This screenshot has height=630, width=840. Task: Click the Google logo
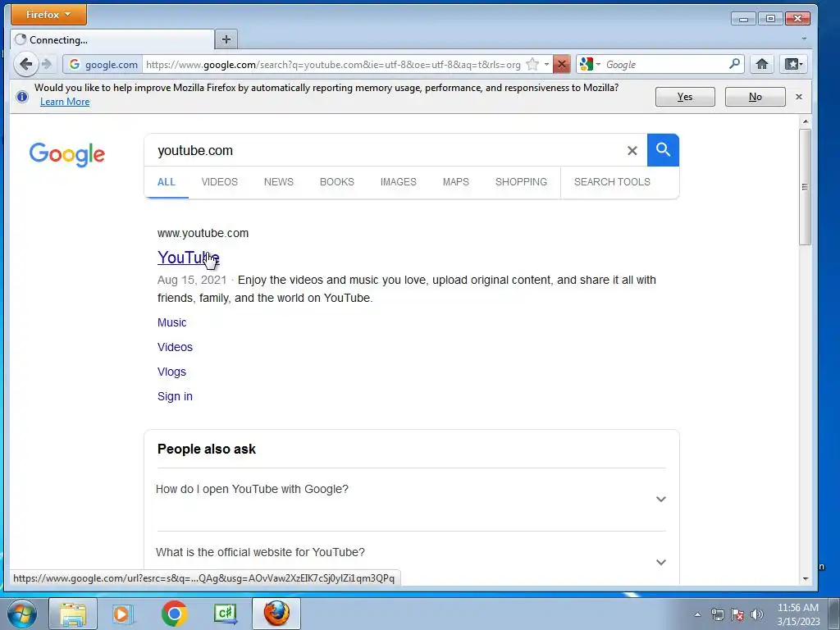[67, 154]
